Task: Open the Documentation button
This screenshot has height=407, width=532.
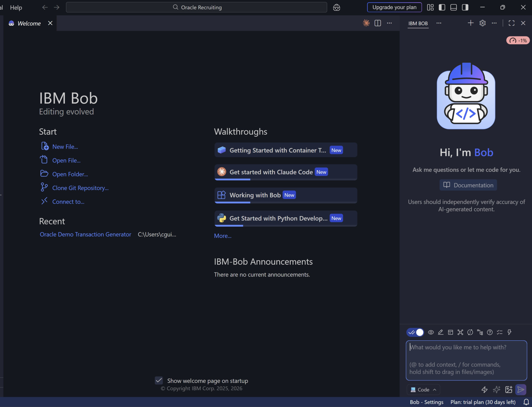Action: click(468, 185)
